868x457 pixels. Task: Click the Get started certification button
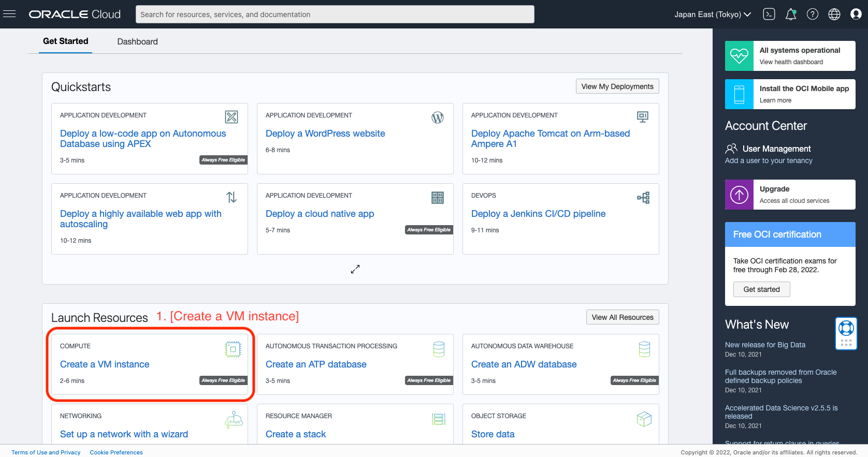(x=761, y=289)
